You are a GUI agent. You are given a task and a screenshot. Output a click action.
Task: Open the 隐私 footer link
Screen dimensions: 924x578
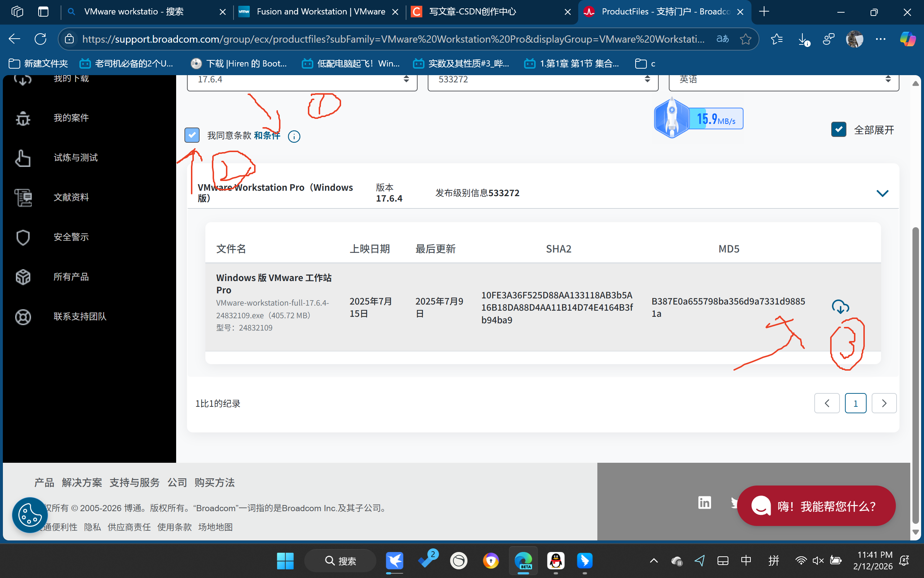click(92, 527)
